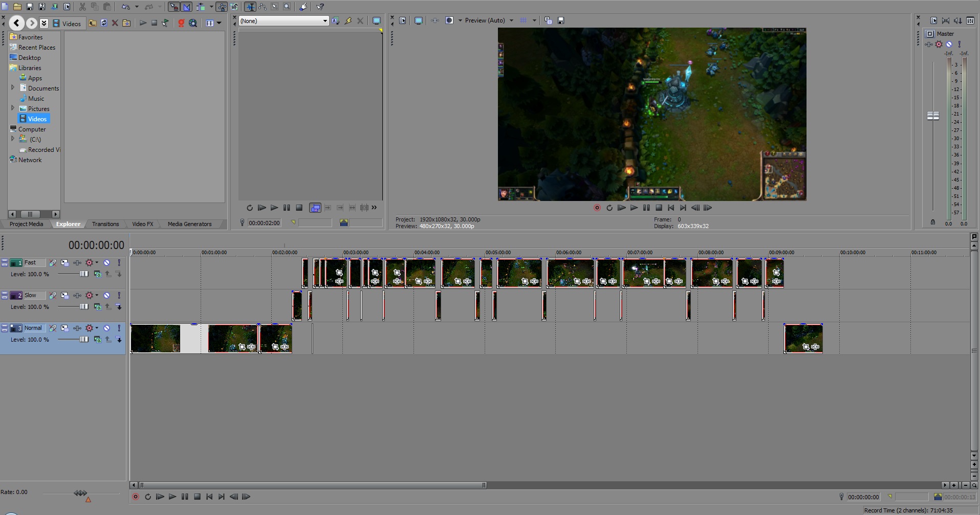Screen dimensions: 980x515
Task: Toggle mute on the Fast track
Action: pos(106,262)
